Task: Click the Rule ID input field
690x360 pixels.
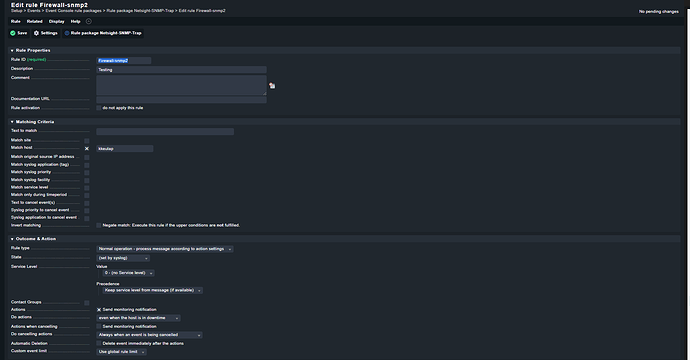Action: 124,61
